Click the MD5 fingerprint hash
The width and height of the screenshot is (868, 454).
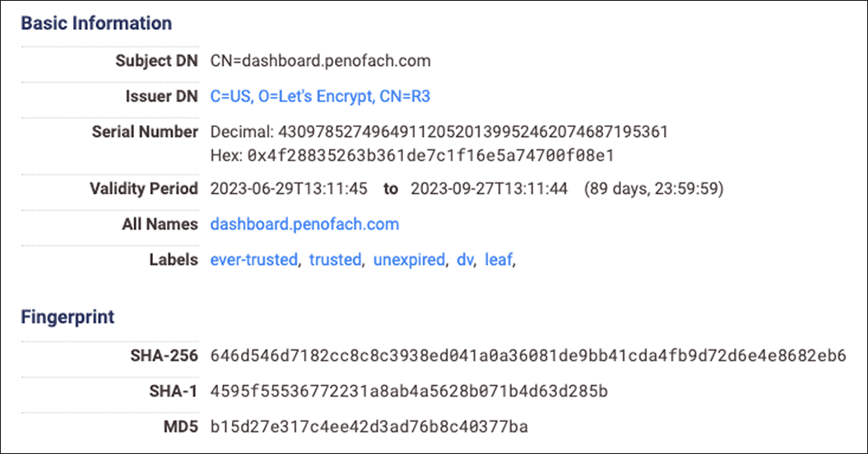369,426
